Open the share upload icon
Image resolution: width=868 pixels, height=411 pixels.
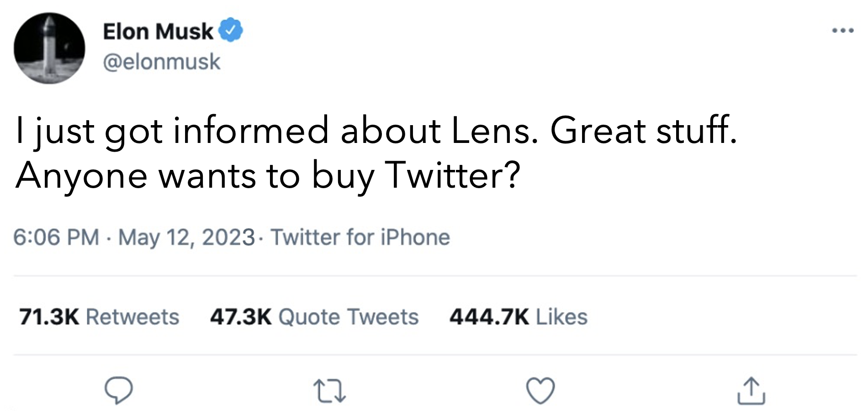[751, 390]
